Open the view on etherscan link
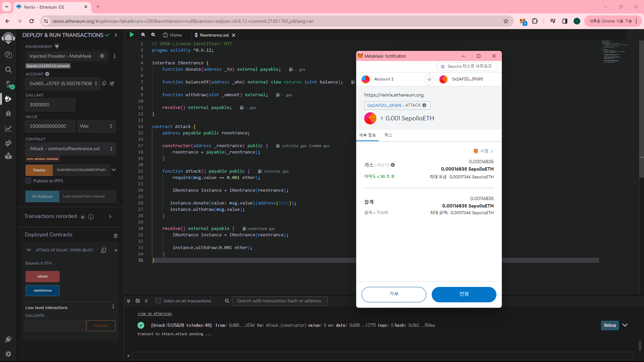 click(155, 314)
